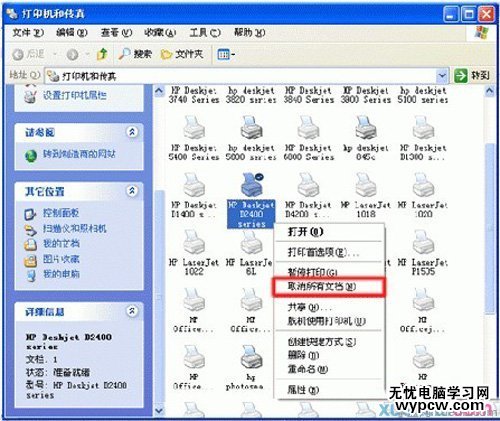Click the hp deskjet 5100 series label
Image resolution: width=500 pixels, height=421 pixels.
(x=423, y=95)
